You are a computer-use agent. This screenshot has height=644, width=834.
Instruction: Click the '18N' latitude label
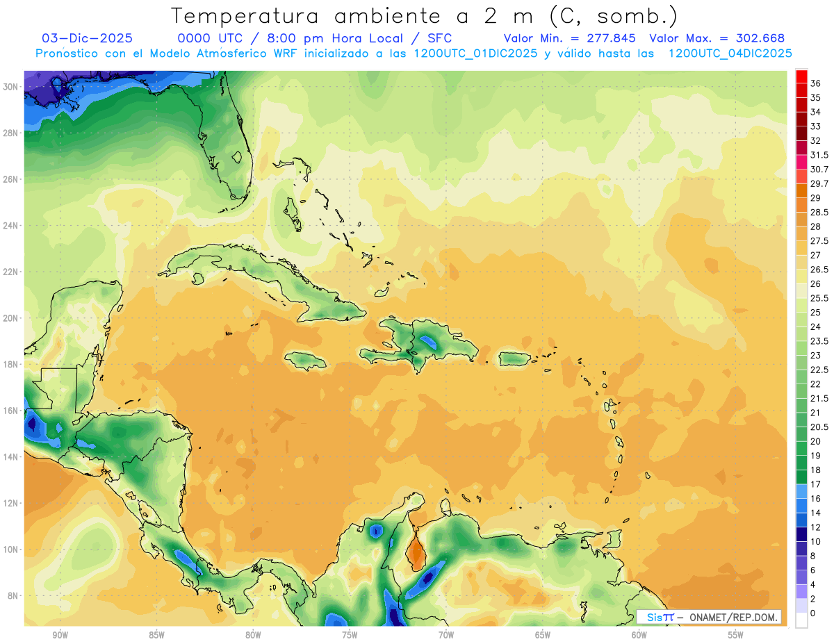coord(12,364)
